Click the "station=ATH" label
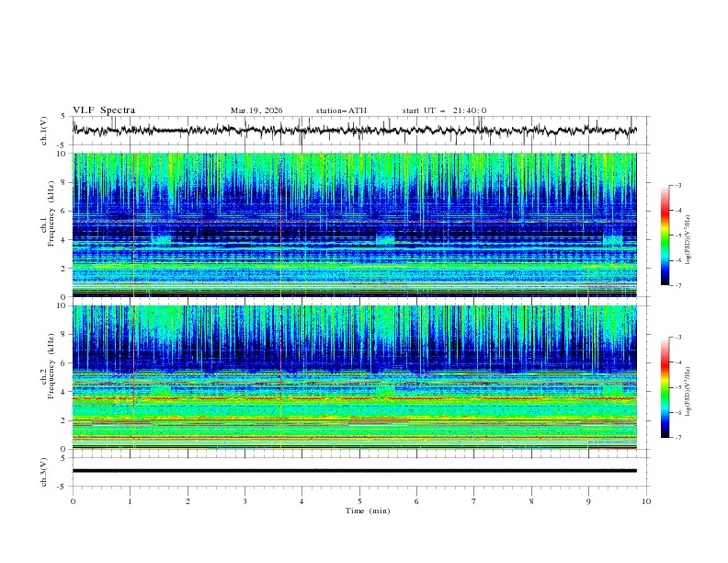This screenshot has width=728, height=563. pos(341,110)
